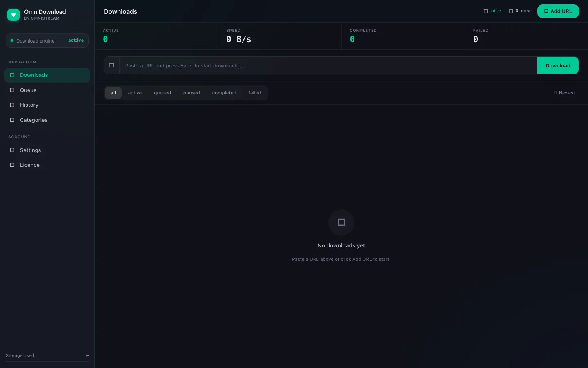Open the Queue page
The width and height of the screenshot is (588, 368).
(47, 90)
